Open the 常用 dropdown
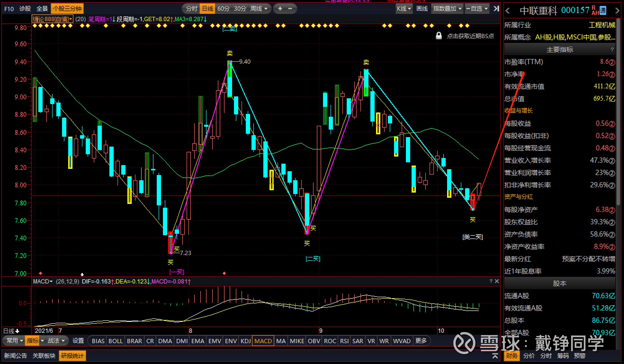Screen dimensions: 624x364 15,341
